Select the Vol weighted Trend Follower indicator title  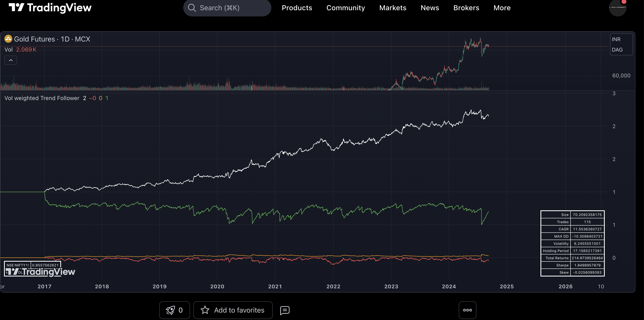pos(41,98)
